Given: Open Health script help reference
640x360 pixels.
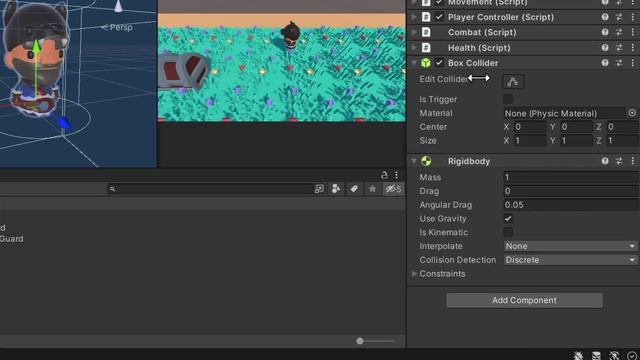Looking at the screenshot, I should (605, 48).
